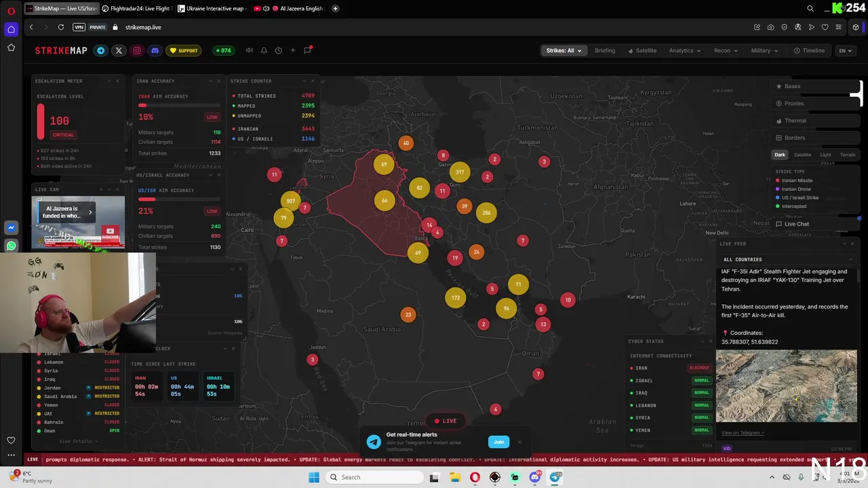Open the X (Twitter) social icon
The height and width of the screenshot is (488, 868).
119,50
